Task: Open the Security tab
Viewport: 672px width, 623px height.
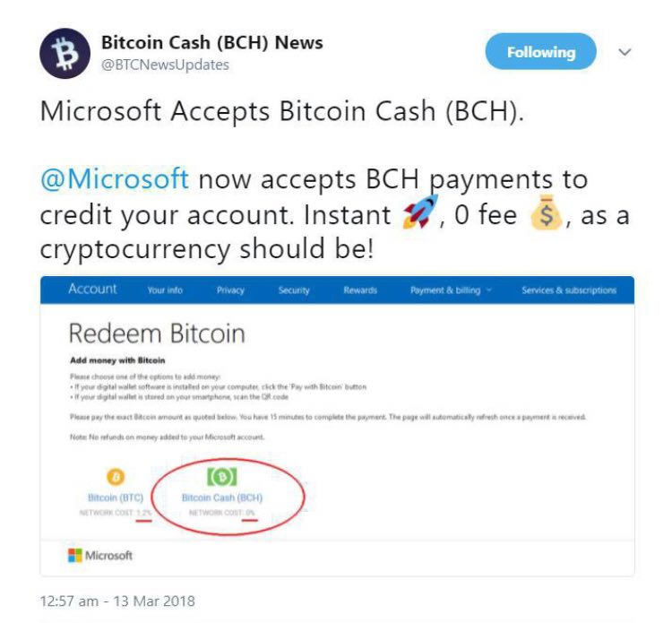Action: [x=294, y=290]
